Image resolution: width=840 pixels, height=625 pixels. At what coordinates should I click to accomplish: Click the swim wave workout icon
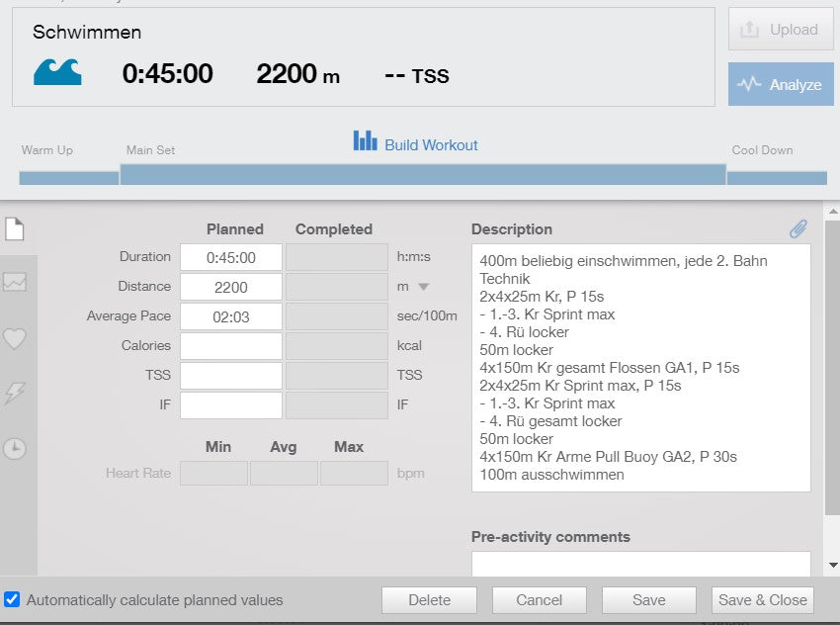tap(57, 72)
